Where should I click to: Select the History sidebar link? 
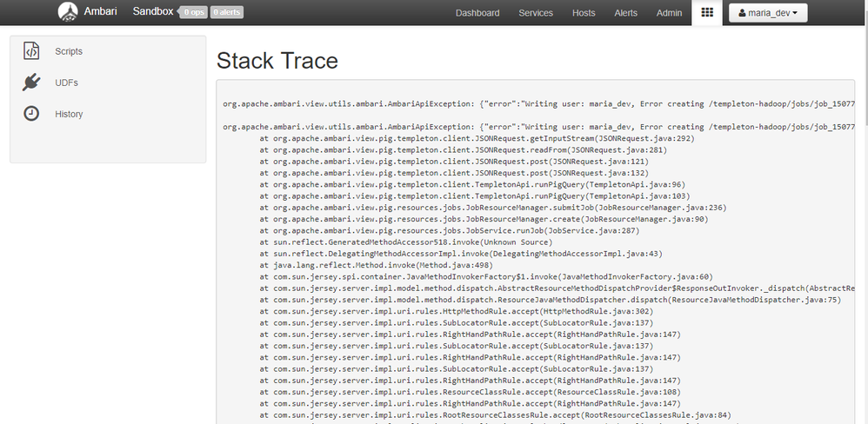point(69,114)
